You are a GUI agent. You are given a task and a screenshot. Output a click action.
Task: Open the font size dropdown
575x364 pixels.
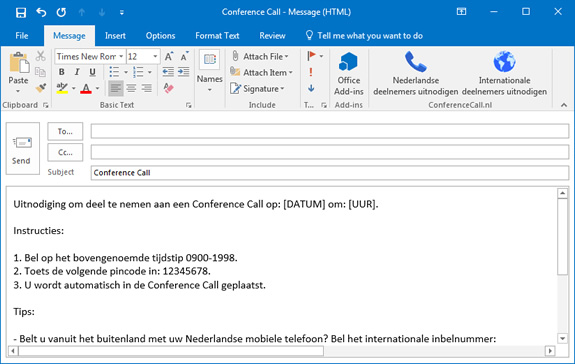point(155,56)
